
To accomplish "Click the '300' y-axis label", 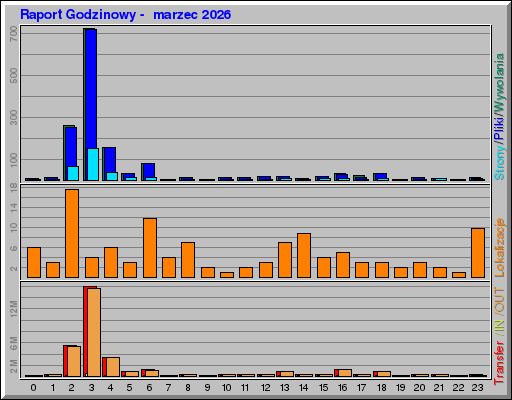I will 14,118.
